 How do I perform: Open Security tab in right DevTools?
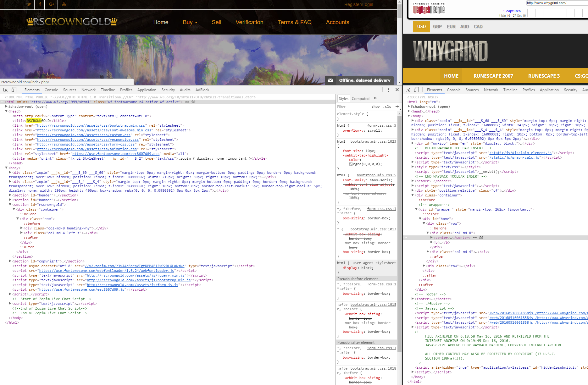point(570,90)
